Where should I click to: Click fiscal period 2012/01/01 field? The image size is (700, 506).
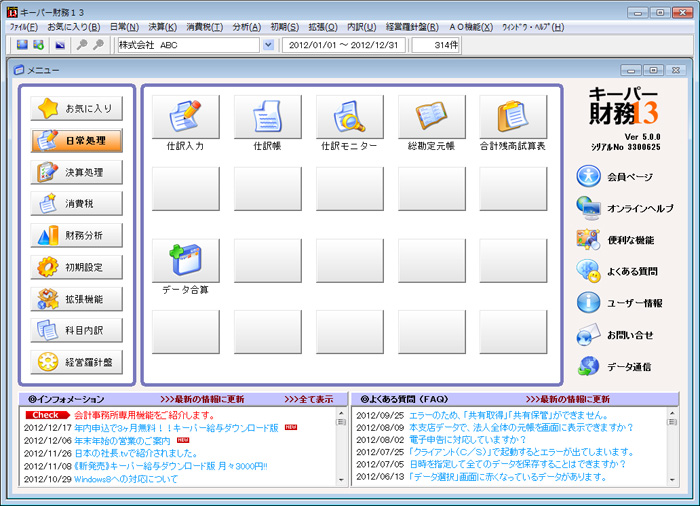pos(344,45)
